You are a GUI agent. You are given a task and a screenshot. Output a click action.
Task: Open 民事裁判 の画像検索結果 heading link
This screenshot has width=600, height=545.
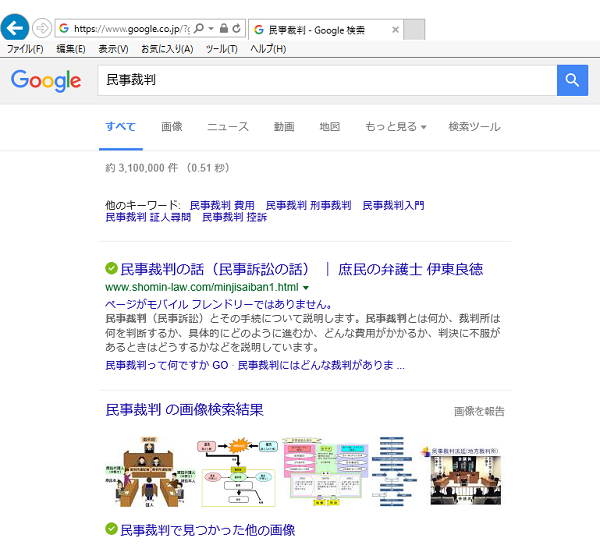184,410
